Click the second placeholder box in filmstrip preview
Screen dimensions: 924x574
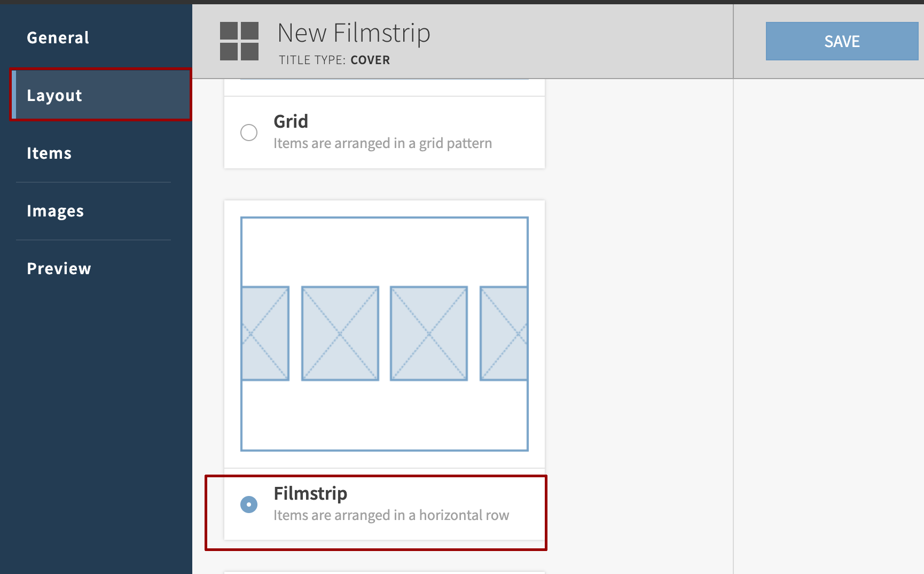tap(340, 333)
